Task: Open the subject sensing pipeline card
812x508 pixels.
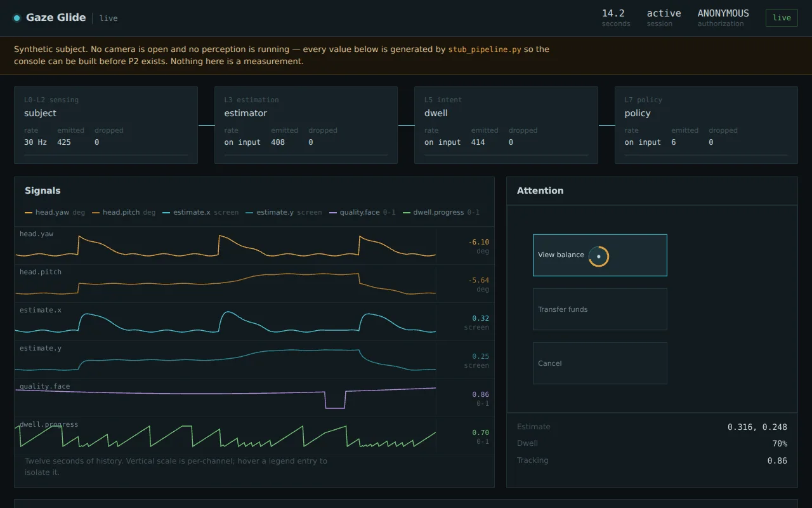Action: (106, 125)
